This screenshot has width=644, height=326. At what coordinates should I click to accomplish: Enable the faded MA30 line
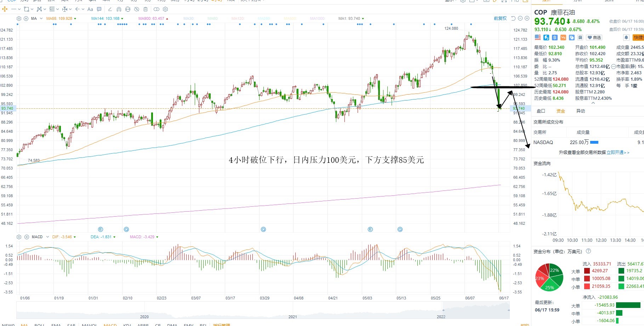click(189, 18)
